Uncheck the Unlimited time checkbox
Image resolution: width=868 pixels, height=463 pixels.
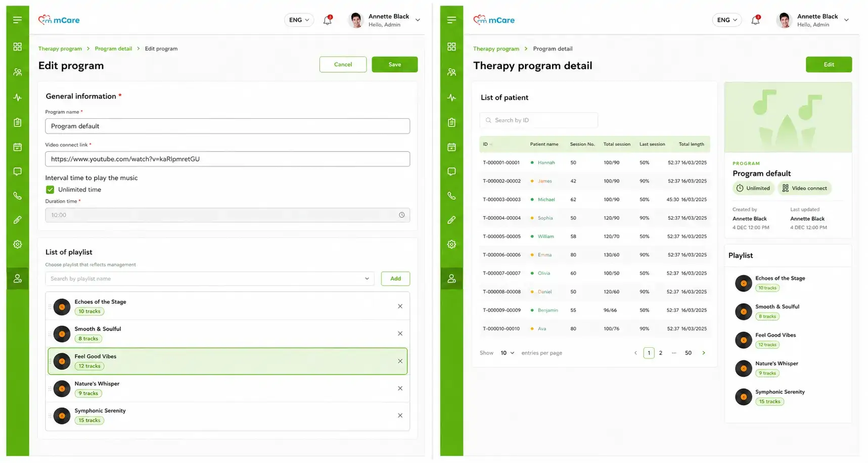50,190
